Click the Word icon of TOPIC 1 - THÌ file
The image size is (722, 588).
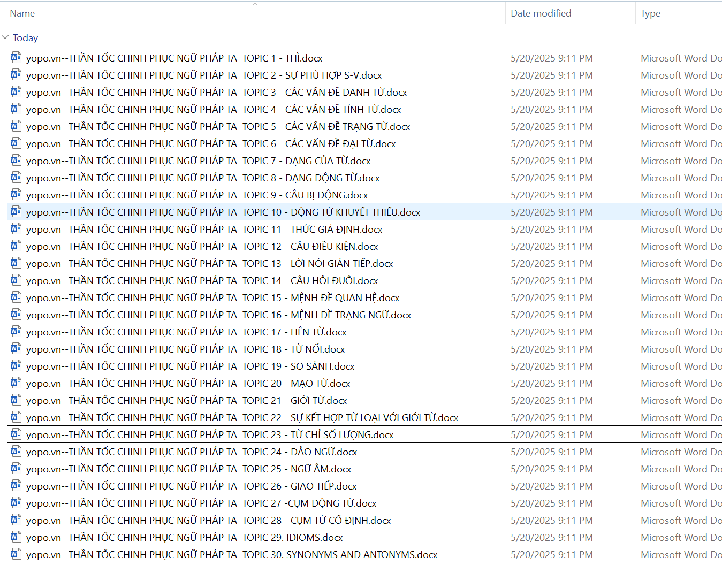pos(16,58)
